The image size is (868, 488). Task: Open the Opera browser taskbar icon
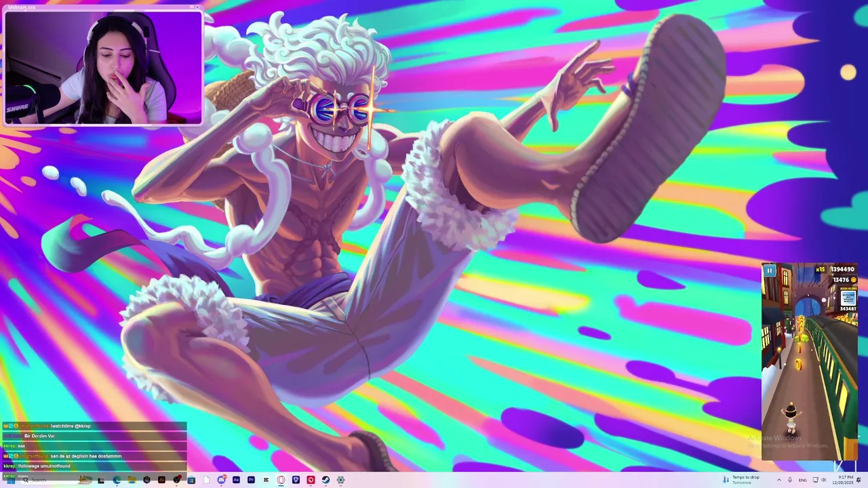coord(281,480)
